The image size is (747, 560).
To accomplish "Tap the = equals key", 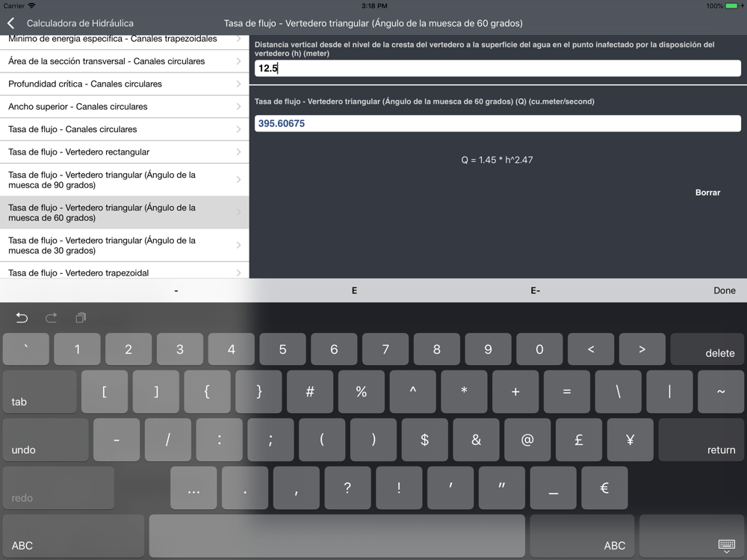I will (x=567, y=391).
